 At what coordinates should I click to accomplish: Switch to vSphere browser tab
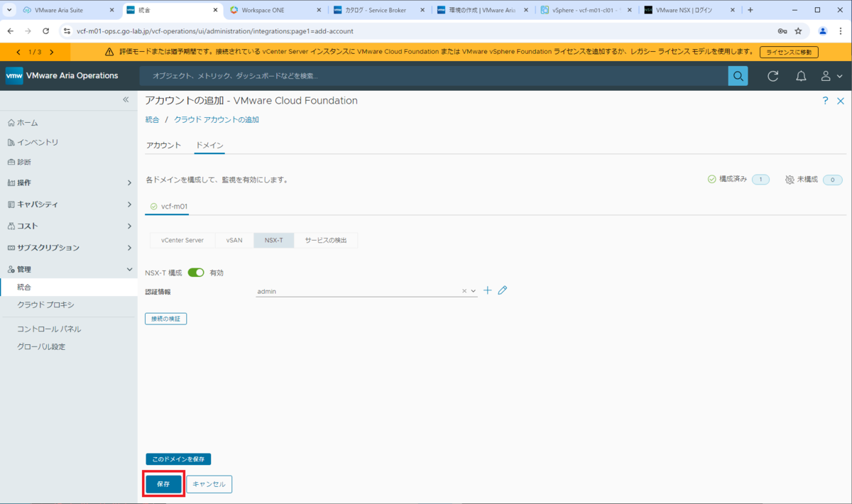click(586, 10)
